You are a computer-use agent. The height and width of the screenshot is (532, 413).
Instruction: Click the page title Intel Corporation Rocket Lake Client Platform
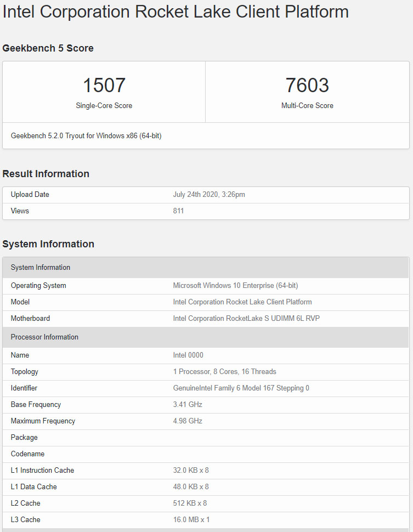click(176, 12)
